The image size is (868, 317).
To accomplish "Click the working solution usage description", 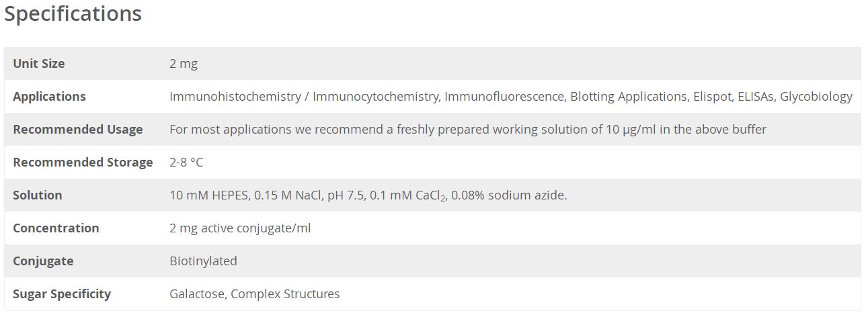I will tap(468, 130).
